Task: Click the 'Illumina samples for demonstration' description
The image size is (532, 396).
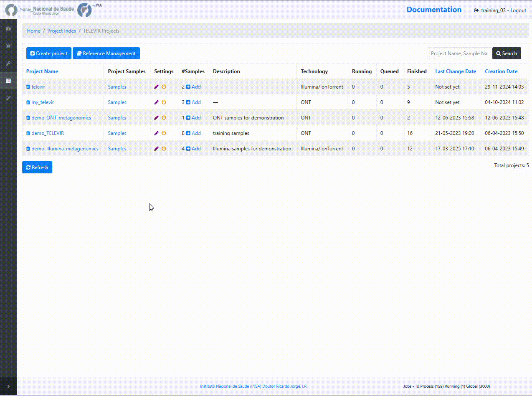Action: click(x=252, y=149)
